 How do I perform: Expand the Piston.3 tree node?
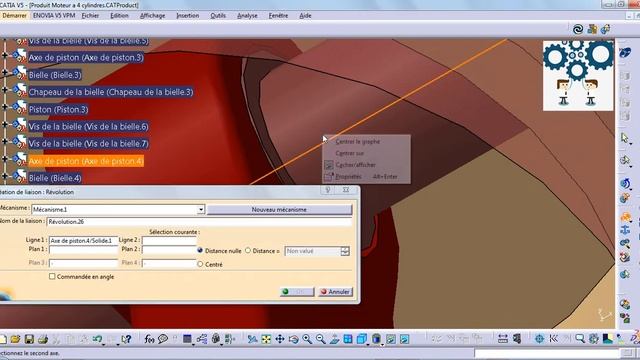[4, 107]
